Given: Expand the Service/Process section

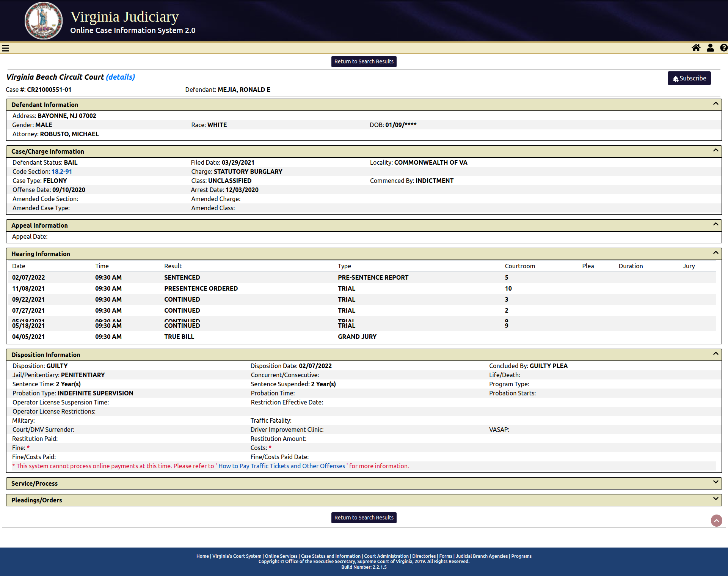Looking at the screenshot, I should (x=715, y=482).
